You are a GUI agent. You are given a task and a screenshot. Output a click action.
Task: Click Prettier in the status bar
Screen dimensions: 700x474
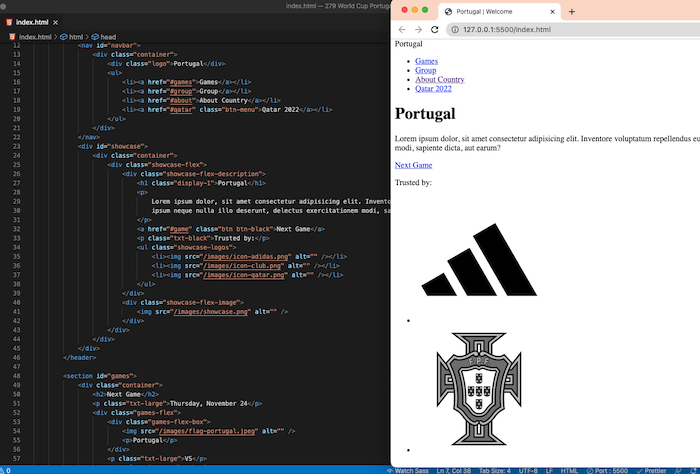pos(652,470)
